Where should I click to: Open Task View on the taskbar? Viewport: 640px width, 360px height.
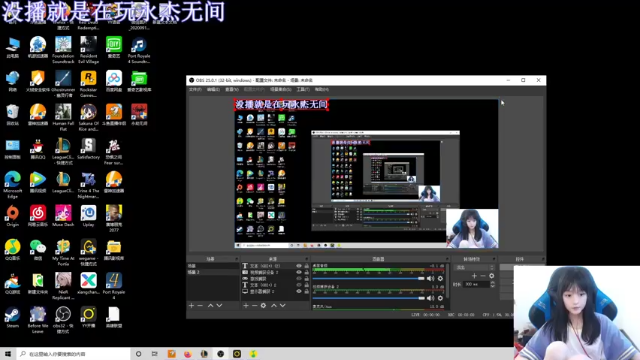click(x=155, y=354)
